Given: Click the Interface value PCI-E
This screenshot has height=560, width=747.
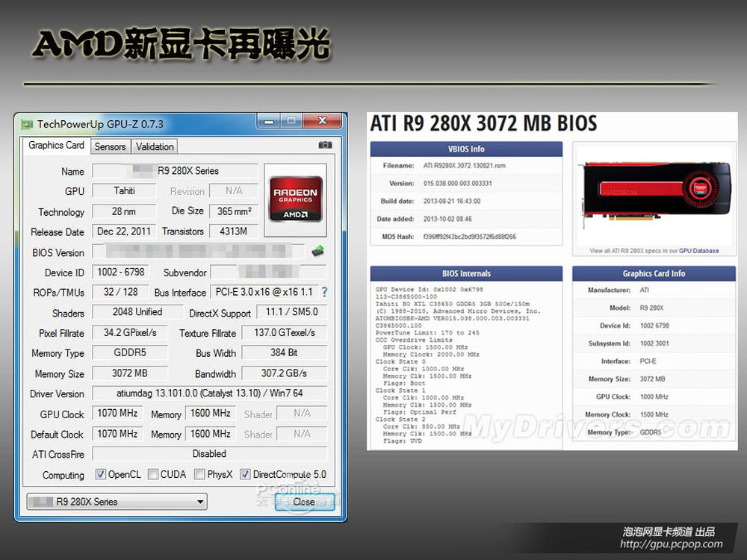Looking at the screenshot, I should tap(648, 361).
